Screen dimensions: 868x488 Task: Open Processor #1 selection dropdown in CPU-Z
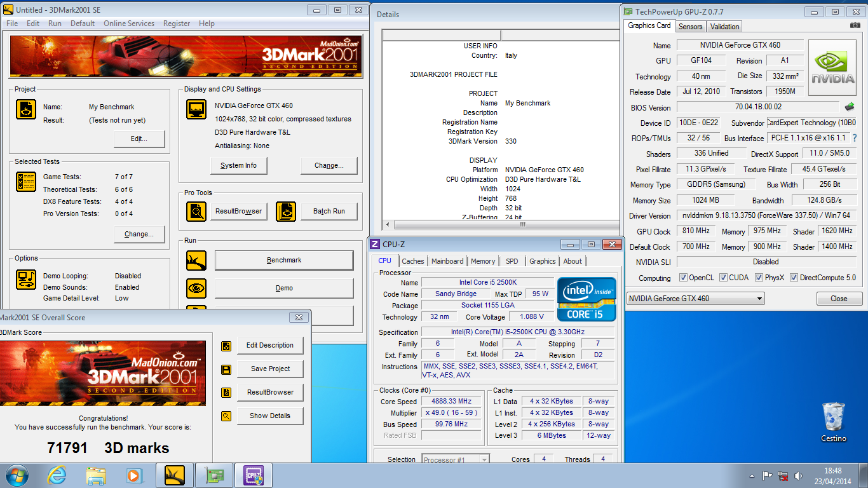(456, 459)
